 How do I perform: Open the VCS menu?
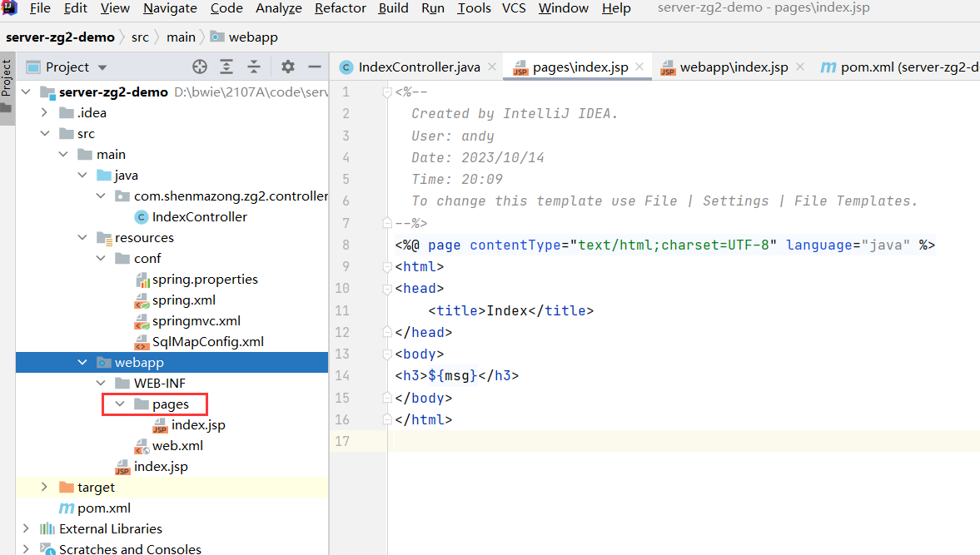pos(514,8)
